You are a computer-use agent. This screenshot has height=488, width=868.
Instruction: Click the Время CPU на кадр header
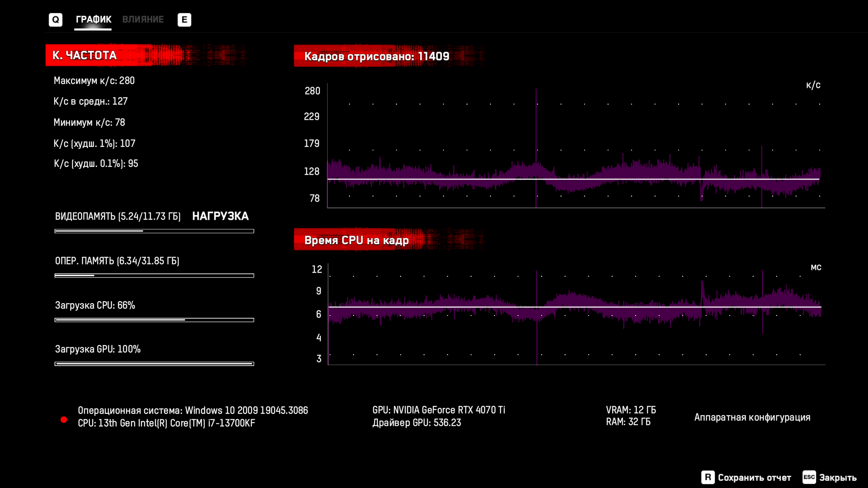(x=356, y=240)
